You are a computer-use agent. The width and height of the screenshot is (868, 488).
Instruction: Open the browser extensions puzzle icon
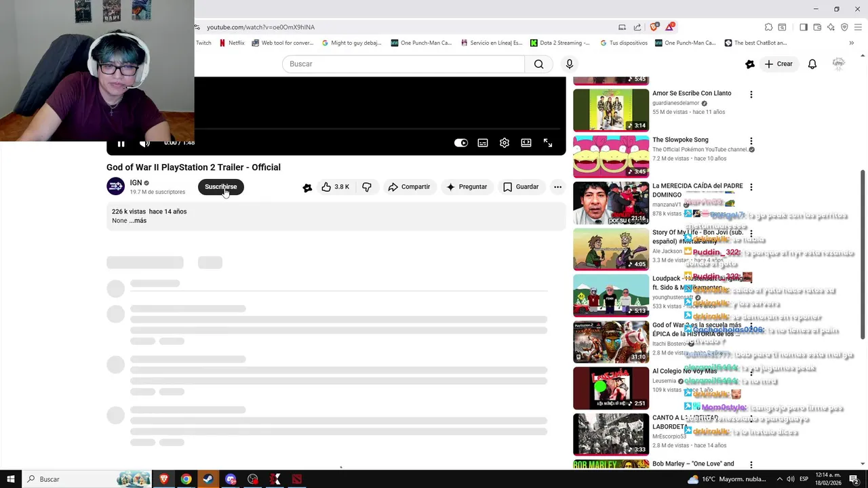(x=768, y=27)
